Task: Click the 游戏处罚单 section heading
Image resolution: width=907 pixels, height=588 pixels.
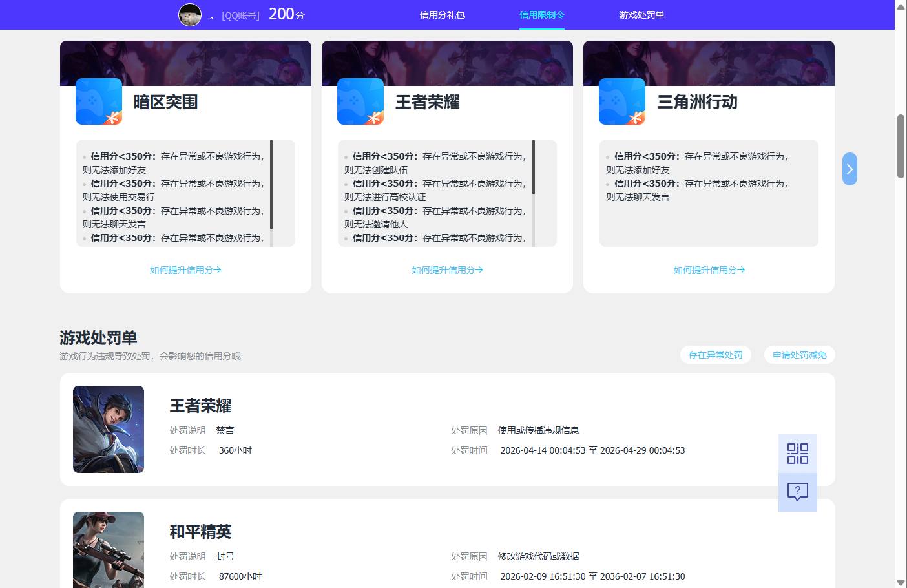Action: 98,338
